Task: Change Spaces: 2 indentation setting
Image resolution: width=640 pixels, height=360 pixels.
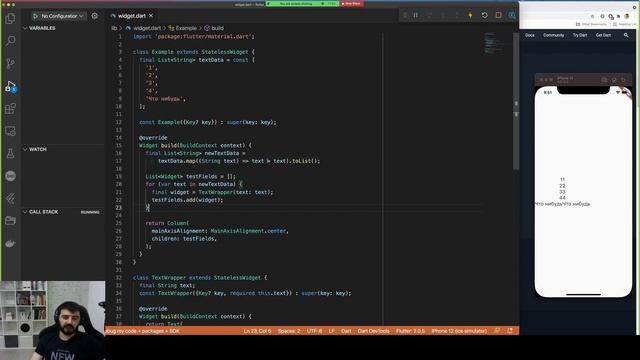Action: (289, 331)
